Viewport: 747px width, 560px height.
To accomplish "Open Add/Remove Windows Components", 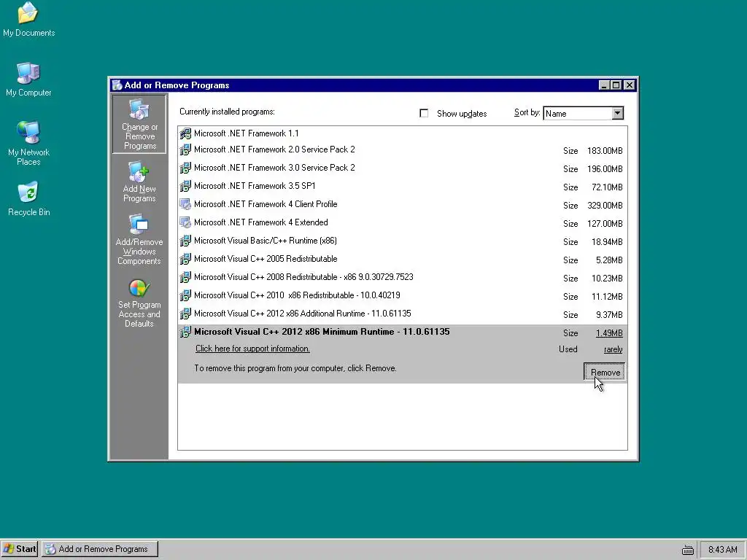I will click(139, 239).
